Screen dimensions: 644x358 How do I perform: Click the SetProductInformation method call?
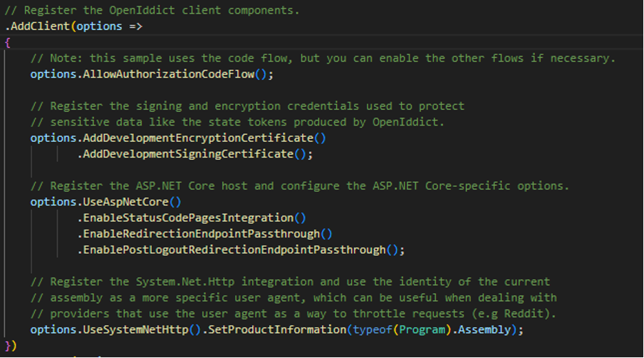pyautogui.click(x=277, y=329)
